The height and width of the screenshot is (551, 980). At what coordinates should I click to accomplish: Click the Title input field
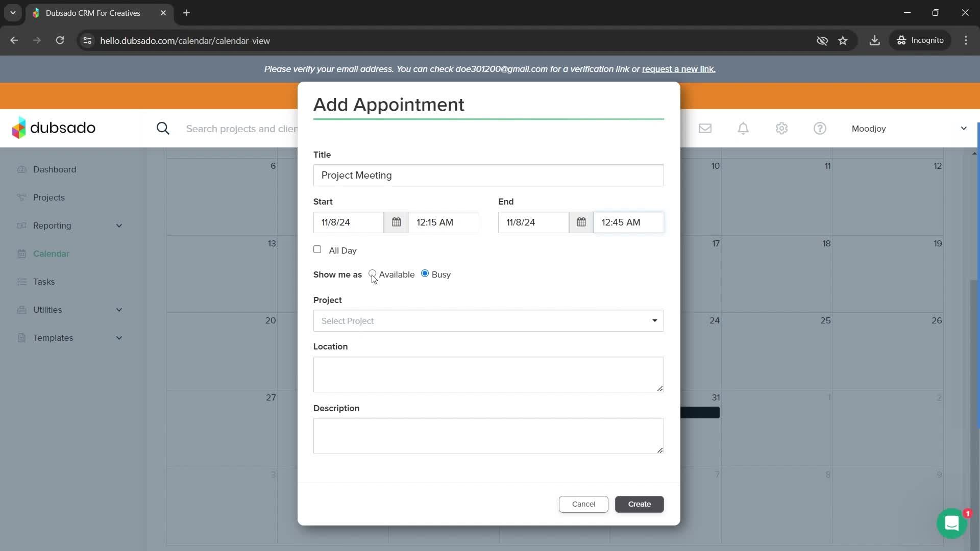pos(488,176)
